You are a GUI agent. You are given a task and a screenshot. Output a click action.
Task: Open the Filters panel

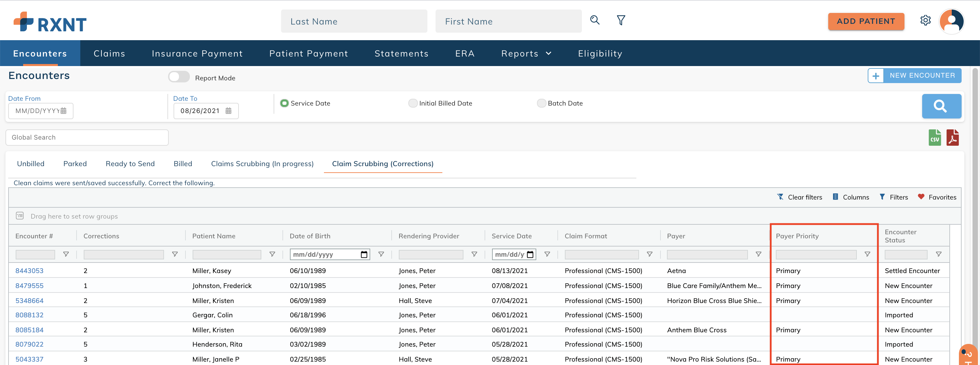tap(894, 197)
